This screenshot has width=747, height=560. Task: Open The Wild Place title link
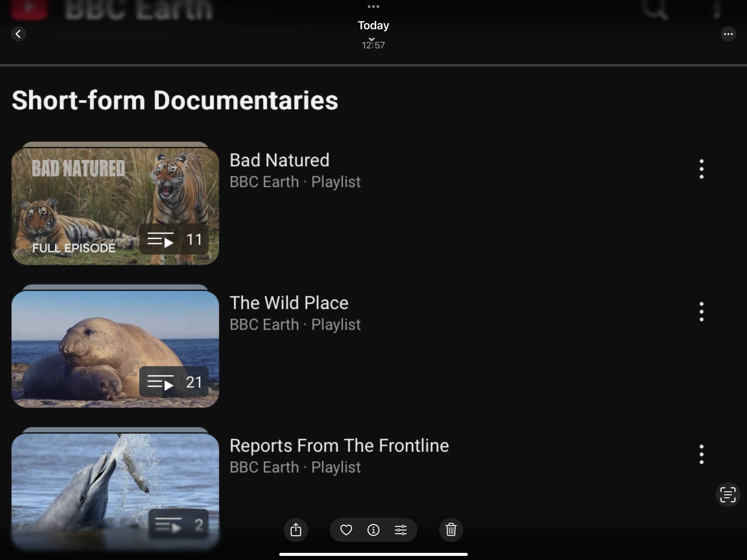point(289,303)
